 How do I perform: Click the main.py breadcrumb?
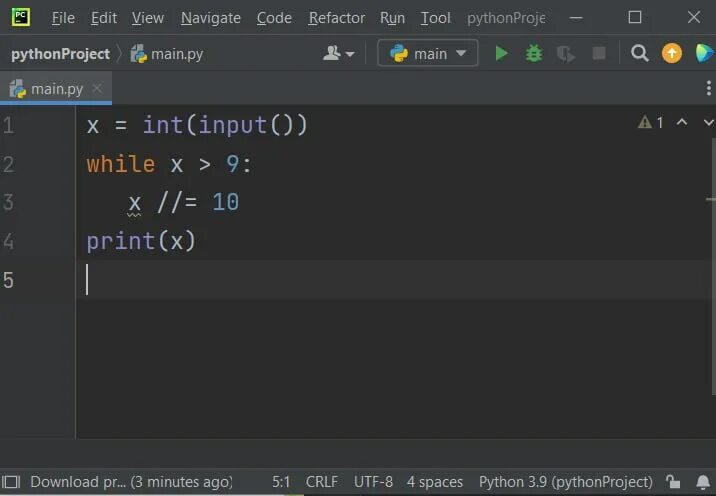pos(167,54)
